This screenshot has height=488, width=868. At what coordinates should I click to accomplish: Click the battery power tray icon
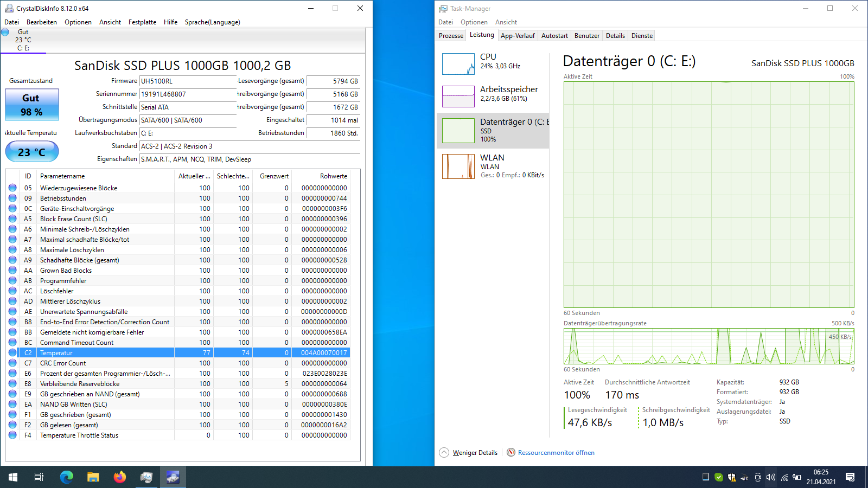tap(797, 477)
